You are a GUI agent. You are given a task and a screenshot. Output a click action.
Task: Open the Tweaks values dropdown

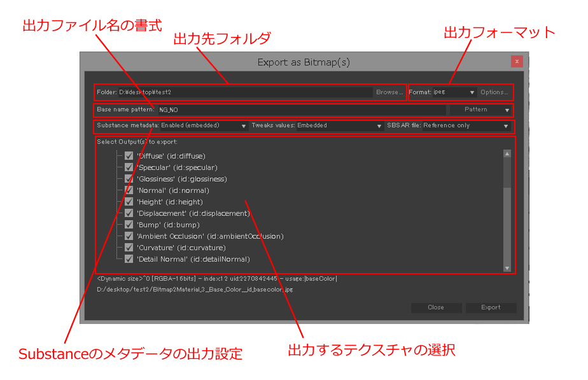(339, 125)
